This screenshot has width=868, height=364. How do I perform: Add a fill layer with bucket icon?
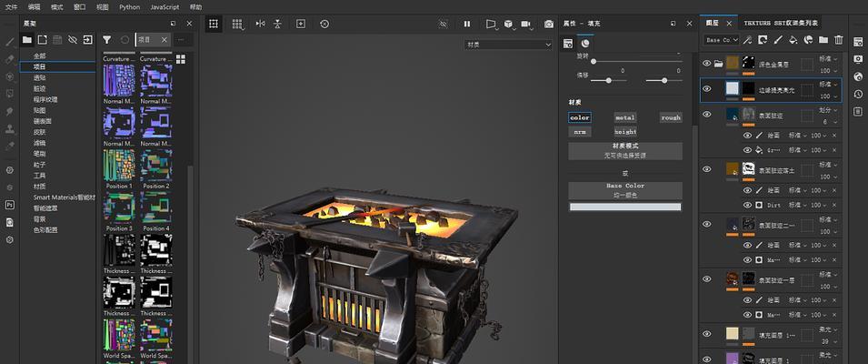coord(793,40)
